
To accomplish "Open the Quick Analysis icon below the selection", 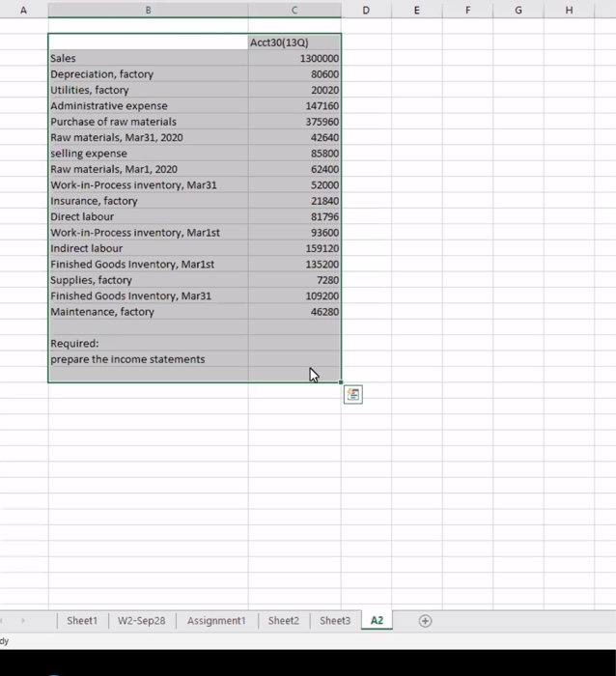I will coord(353,394).
